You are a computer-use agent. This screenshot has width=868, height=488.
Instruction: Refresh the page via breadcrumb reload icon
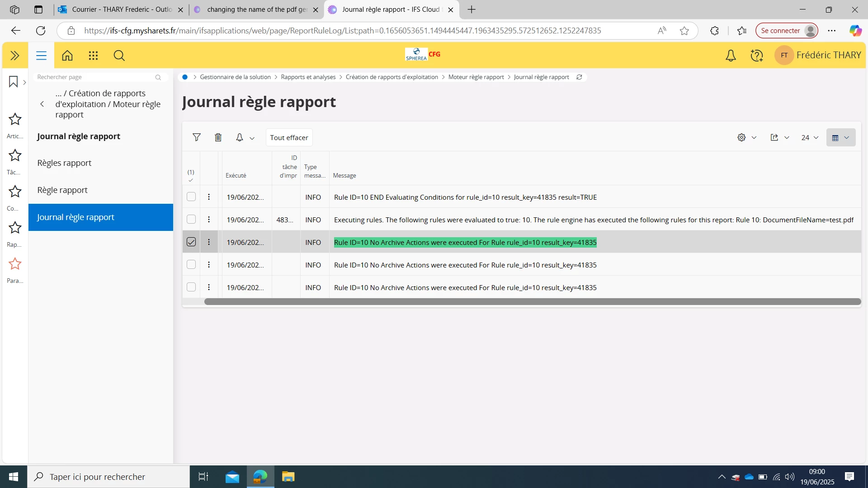579,77
